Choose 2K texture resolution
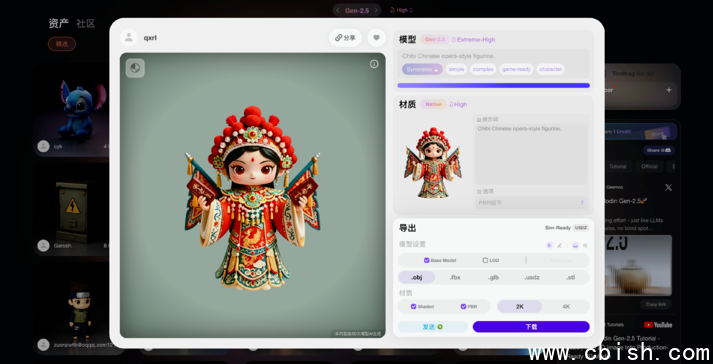The width and height of the screenshot is (713, 364). (x=520, y=307)
